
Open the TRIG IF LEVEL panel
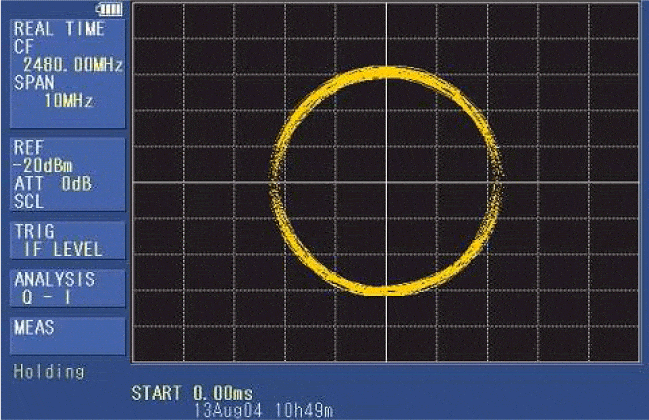point(67,240)
